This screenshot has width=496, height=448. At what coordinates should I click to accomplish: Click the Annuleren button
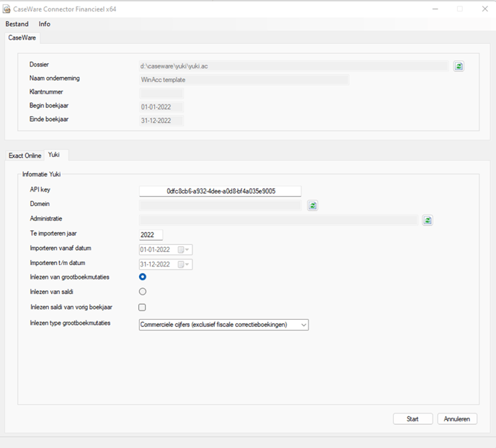(457, 419)
